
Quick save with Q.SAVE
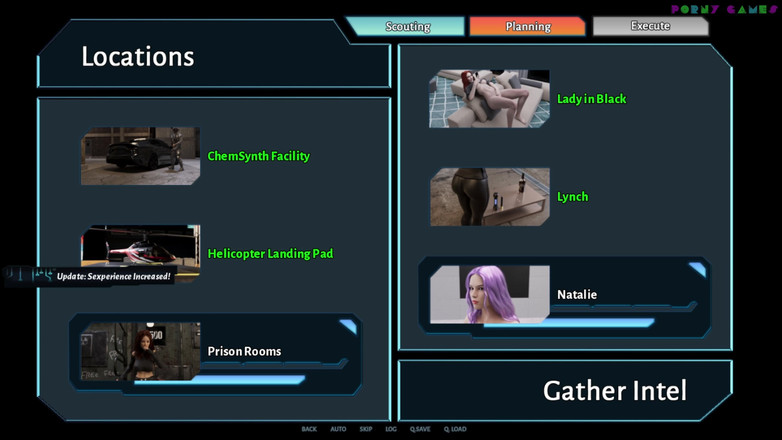(x=420, y=429)
